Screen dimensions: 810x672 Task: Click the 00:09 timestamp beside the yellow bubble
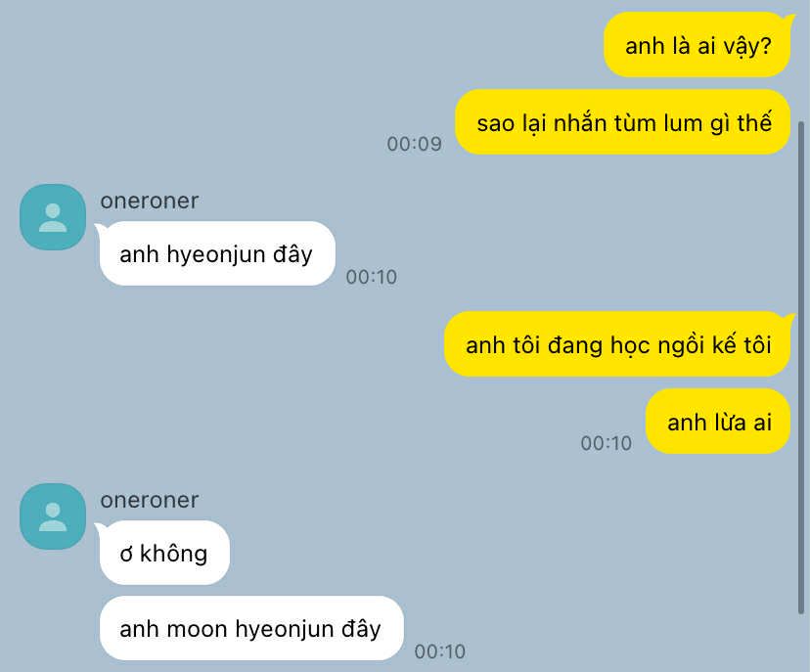point(415,144)
